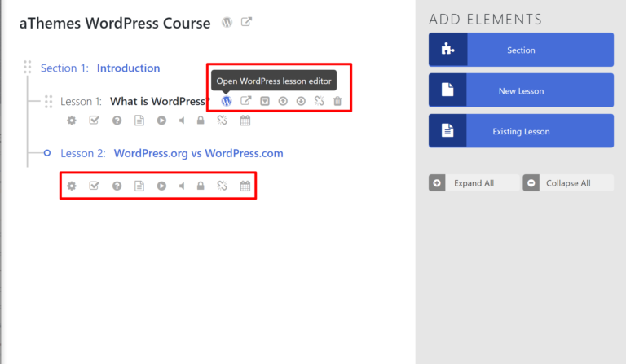Click Lesson 2 quiz question-mark icon

[117, 186]
